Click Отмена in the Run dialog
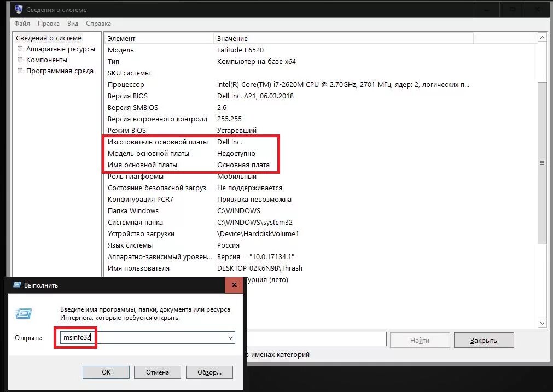The height and width of the screenshot is (392, 553). 158,372
